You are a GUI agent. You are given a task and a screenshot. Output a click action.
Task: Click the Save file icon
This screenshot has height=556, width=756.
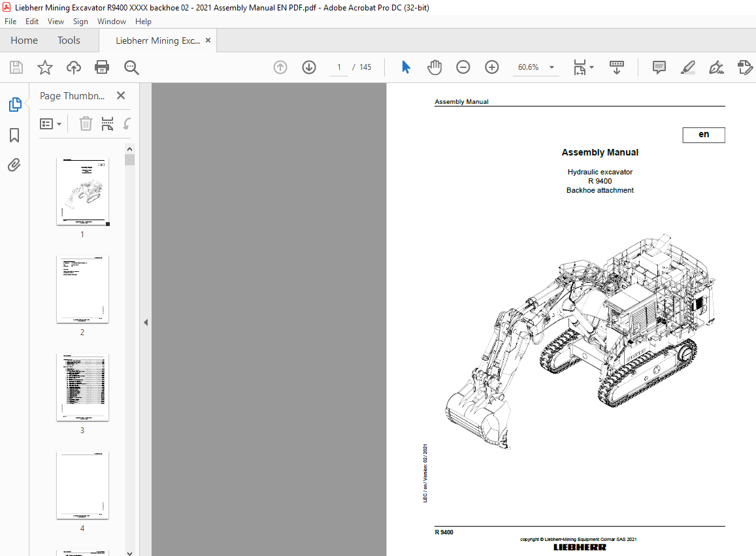pyautogui.click(x=16, y=67)
